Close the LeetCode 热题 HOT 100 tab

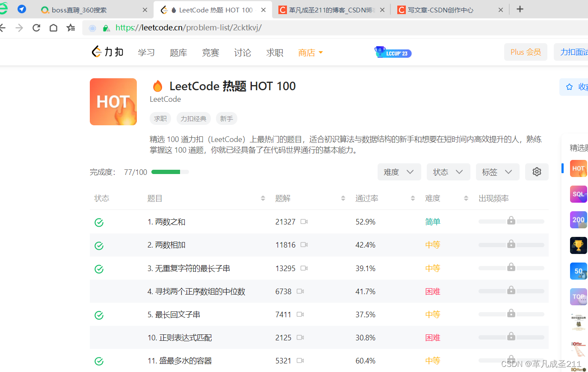point(263,10)
